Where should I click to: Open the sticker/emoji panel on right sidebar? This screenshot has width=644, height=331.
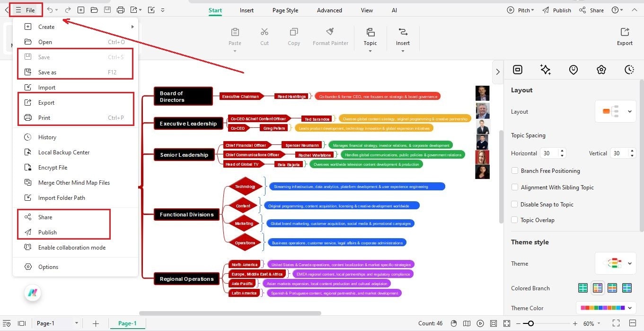573,70
